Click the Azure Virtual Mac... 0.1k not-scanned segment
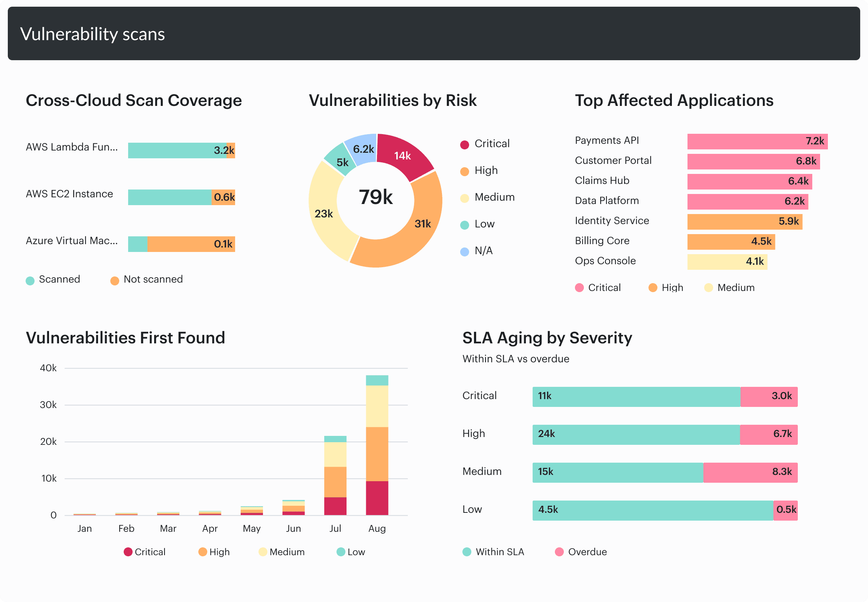Screen dimensions: 868x602 point(191,244)
